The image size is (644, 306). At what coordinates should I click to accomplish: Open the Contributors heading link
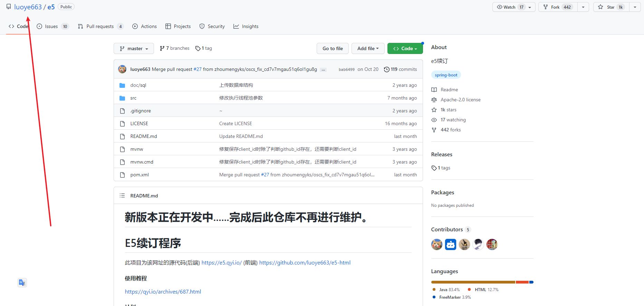[451, 230]
